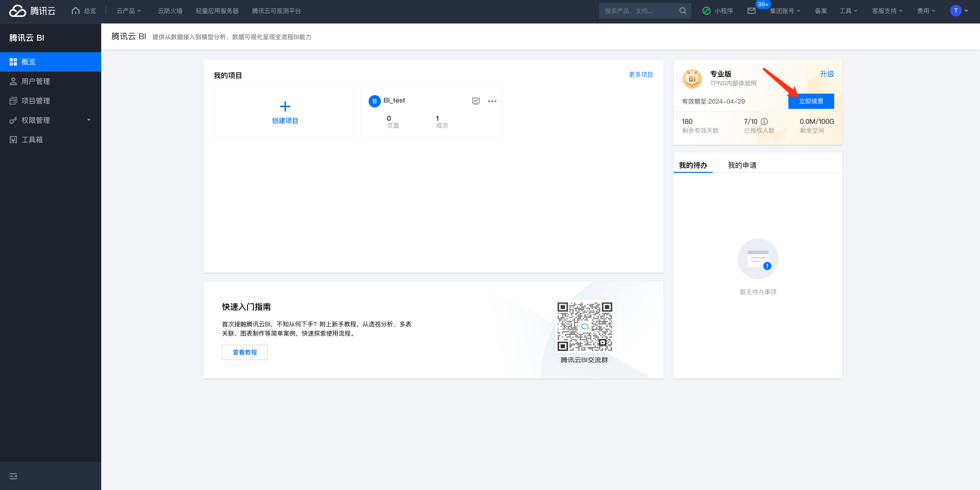Click info icon beside authorized users

tap(764, 121)
